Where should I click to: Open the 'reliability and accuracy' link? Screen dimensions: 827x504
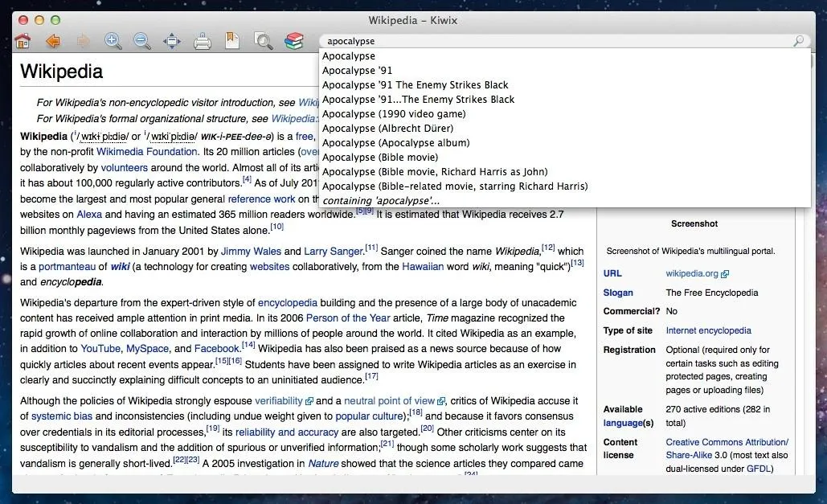click(287, 432)
